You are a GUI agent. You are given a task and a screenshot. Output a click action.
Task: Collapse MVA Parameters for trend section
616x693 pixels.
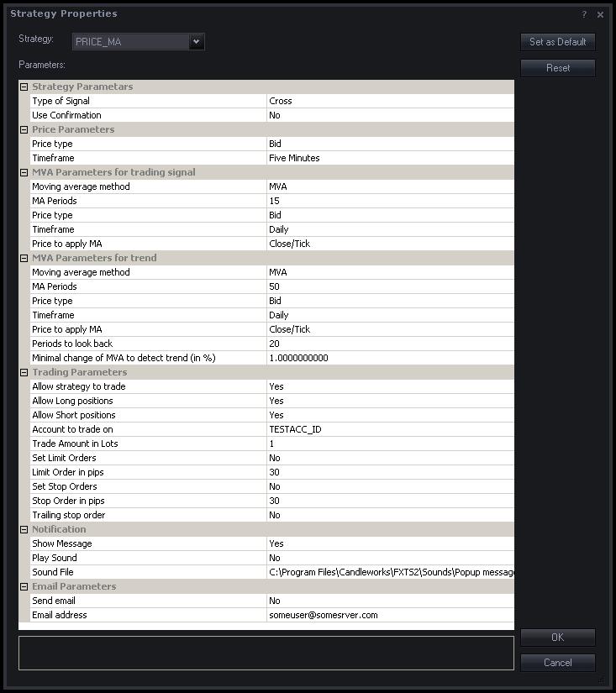click(x=24, y=258)
